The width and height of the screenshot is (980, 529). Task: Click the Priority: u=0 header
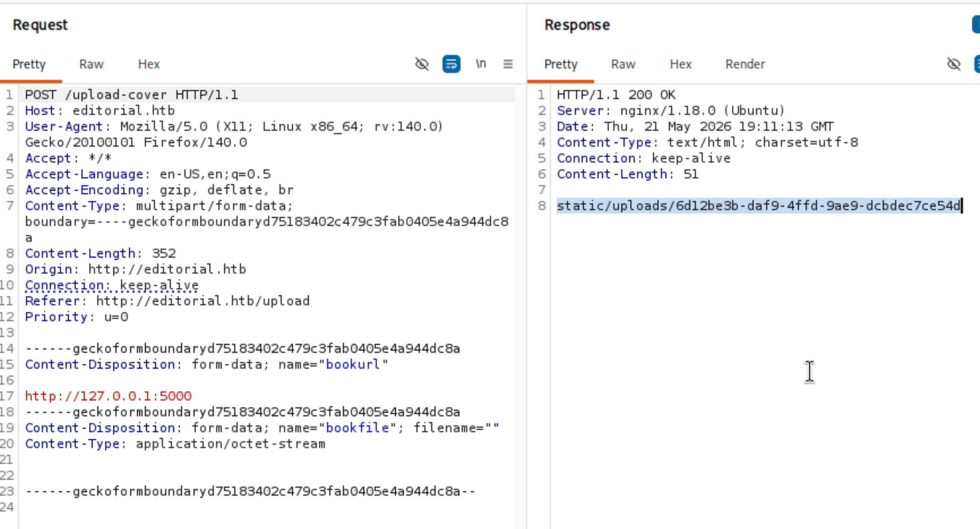tap(77, 317)
